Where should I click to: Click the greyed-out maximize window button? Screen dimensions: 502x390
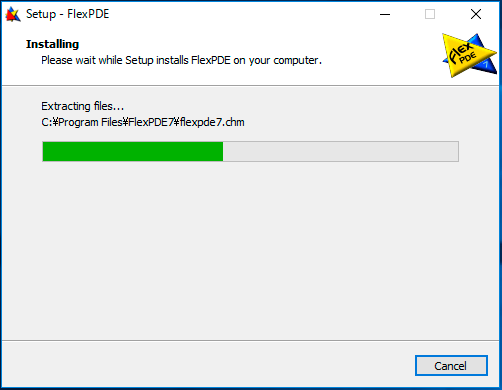[430, 14]
